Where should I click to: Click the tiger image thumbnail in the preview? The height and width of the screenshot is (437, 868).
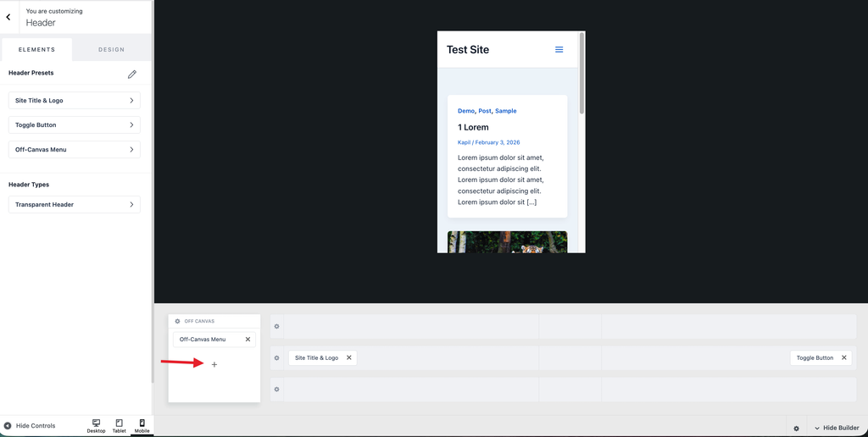click(507, 242)
